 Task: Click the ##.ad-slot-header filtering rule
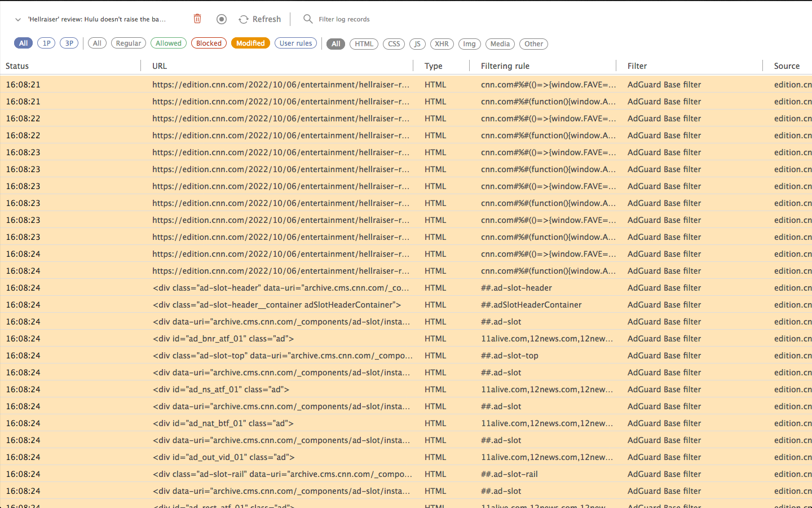pyautogui.click(x=517, y=287)
